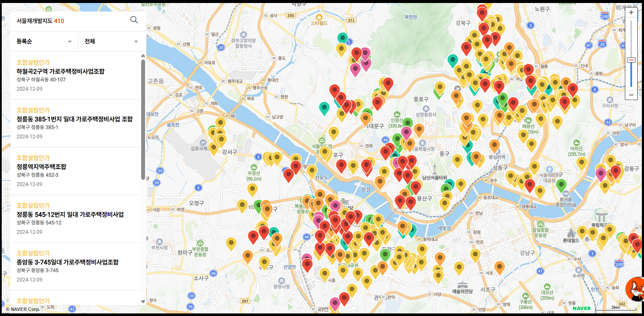
Task: Select lone orange marker east of 부천종합운동장
Action: pyautogui.click(x=248, y=256)
